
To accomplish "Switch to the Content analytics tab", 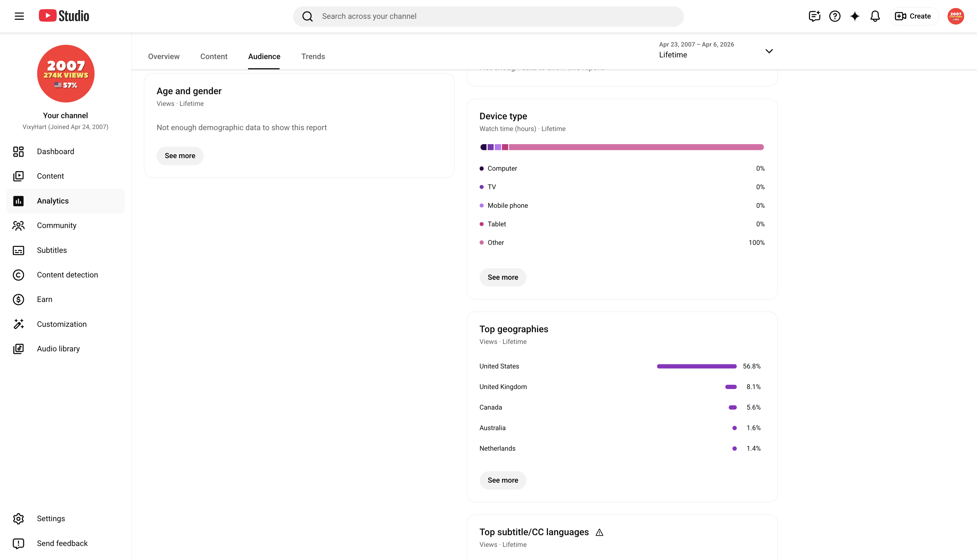I will coord(214,57).
